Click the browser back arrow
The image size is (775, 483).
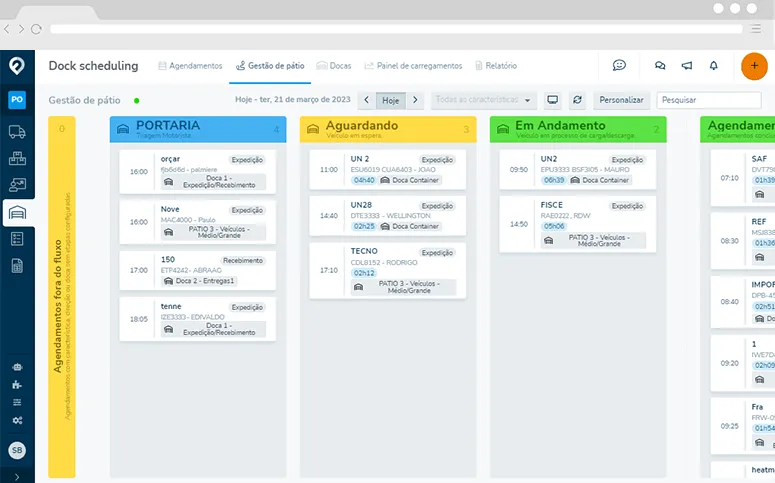[x=6, y=29]
